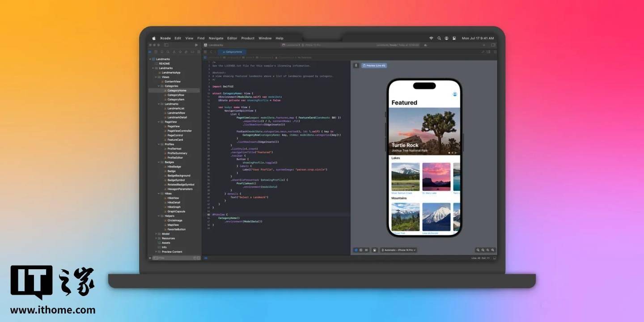
Task: Pin the preview with the pin icon
Action: [x=356, y=66]
